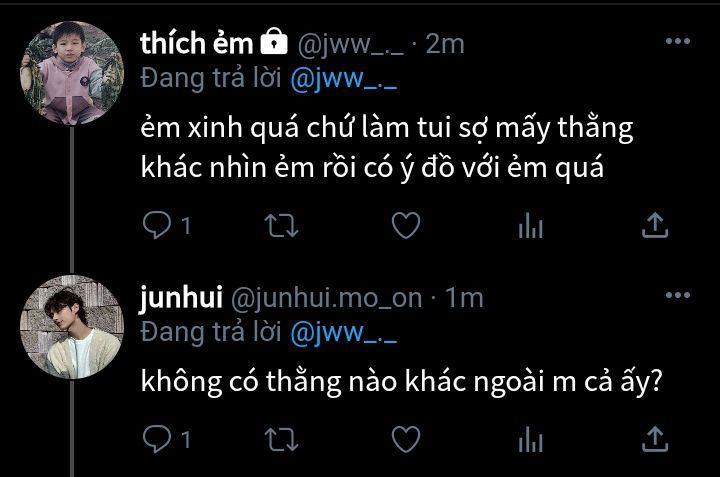Like thích ẻm's tweet
This screenshot has height=477, width=720.
tap(406, 225)
